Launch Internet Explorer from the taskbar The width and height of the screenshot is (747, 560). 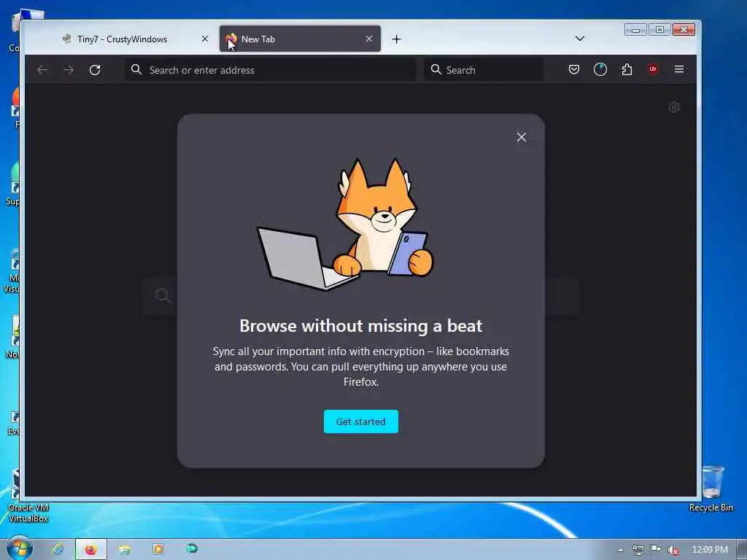click(58, 550)
